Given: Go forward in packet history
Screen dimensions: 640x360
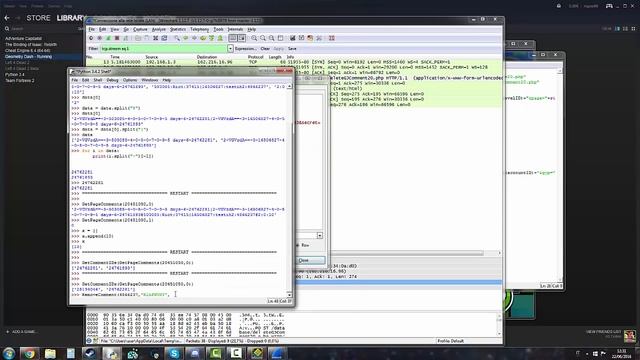Looking at the screenshot, I should click(x=194, y=38).
